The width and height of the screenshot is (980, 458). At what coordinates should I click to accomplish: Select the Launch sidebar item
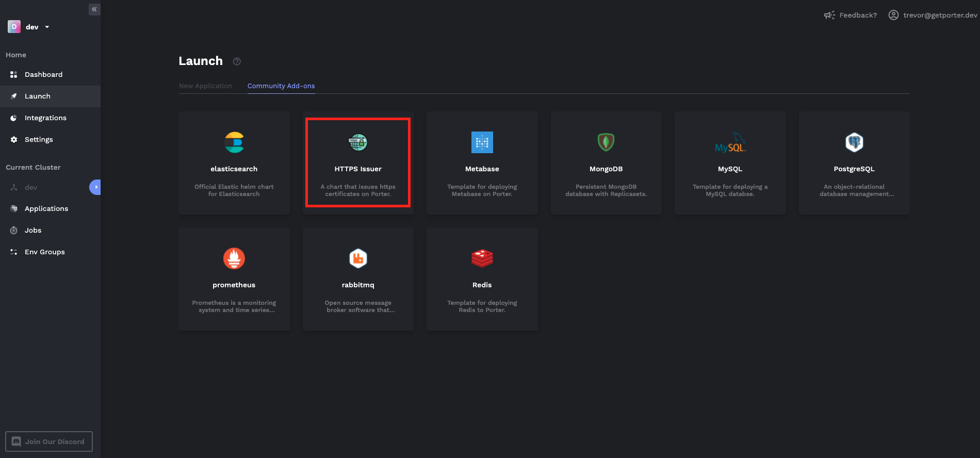coord(50,96)
